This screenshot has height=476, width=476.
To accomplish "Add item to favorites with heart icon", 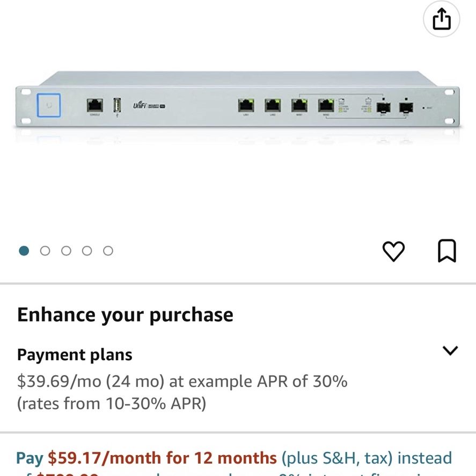I will [393, 251].
